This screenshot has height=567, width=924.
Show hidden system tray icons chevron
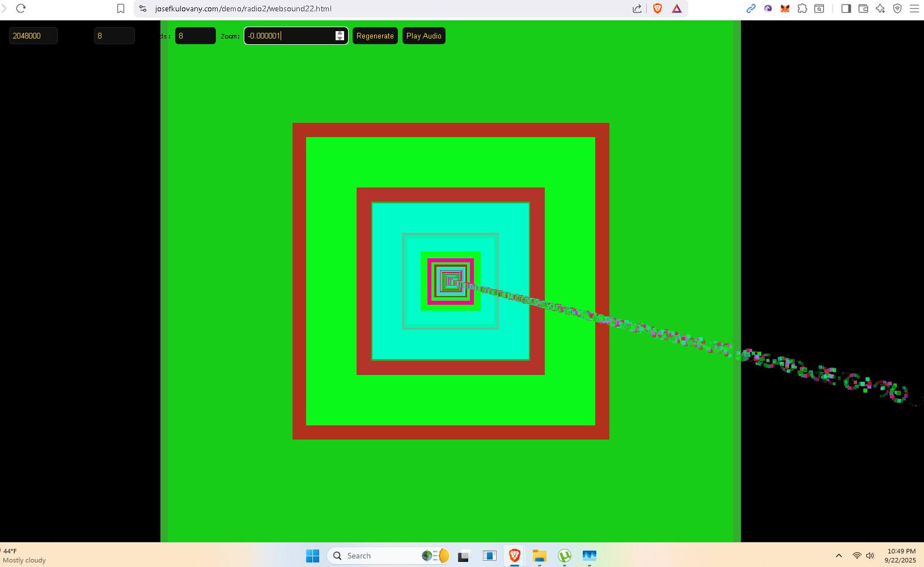(839, 556)
